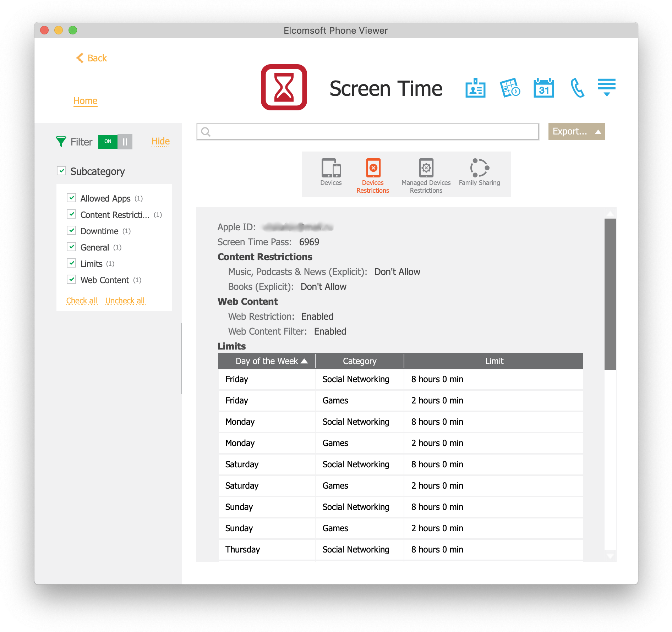Select the Thursday Social Networking row
The height and width of the screenshot is (632, 672).
point(401,550)
